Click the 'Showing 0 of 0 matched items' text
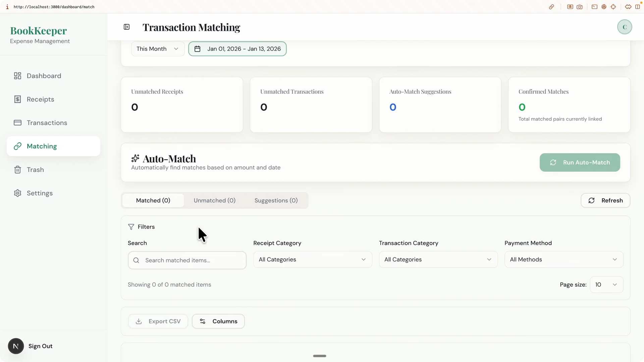Image resolution: width=644 pixels, height=362 pixels. 169,285
